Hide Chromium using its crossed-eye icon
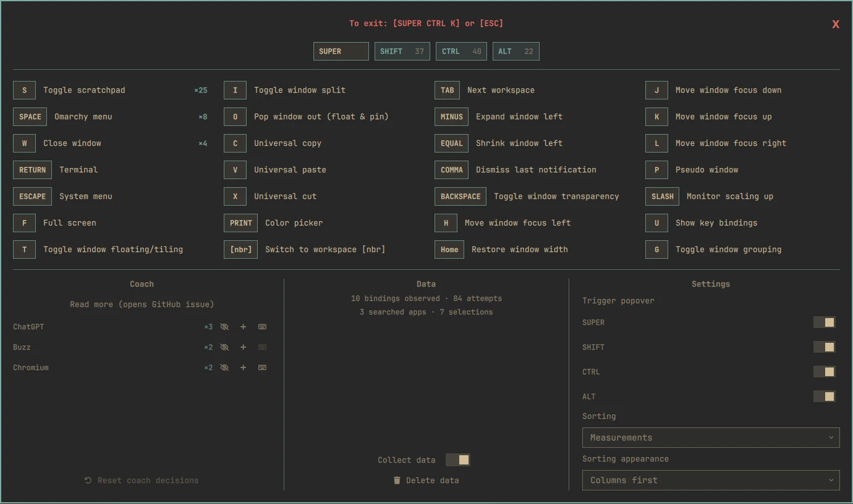The image size is (853, 504). (x=224, y=367)
